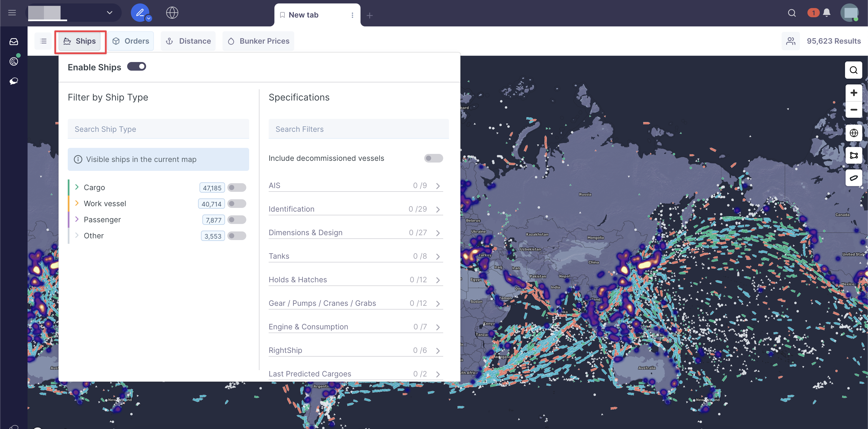Image resolution: width=868 pixels, height=429 pixels.
Task: Turn on the Cargo ship type toggle
Action: [x=237, y=188]
